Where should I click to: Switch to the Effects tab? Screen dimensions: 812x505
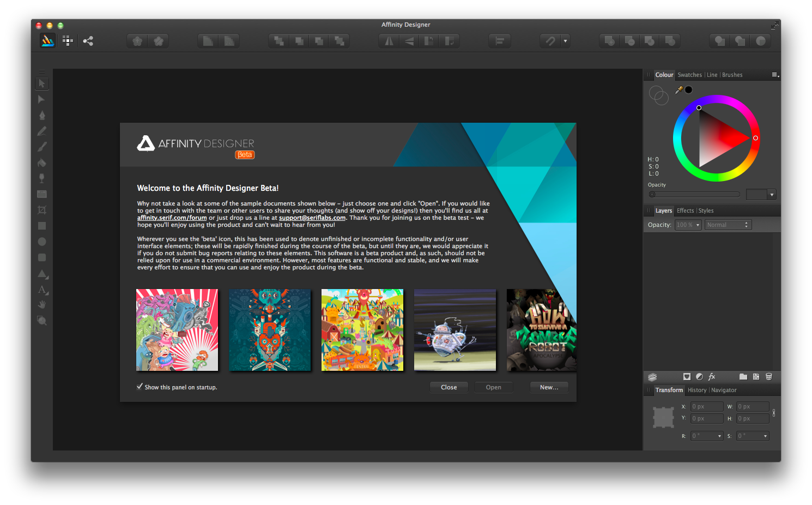pyautogui.click(x=686, y=211)
